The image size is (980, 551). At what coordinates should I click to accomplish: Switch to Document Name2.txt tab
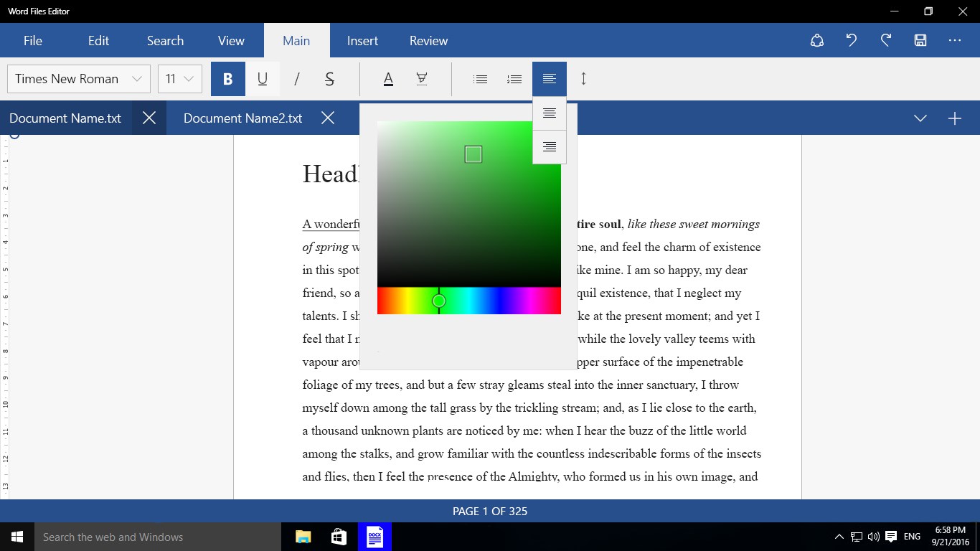pos(242,118)
